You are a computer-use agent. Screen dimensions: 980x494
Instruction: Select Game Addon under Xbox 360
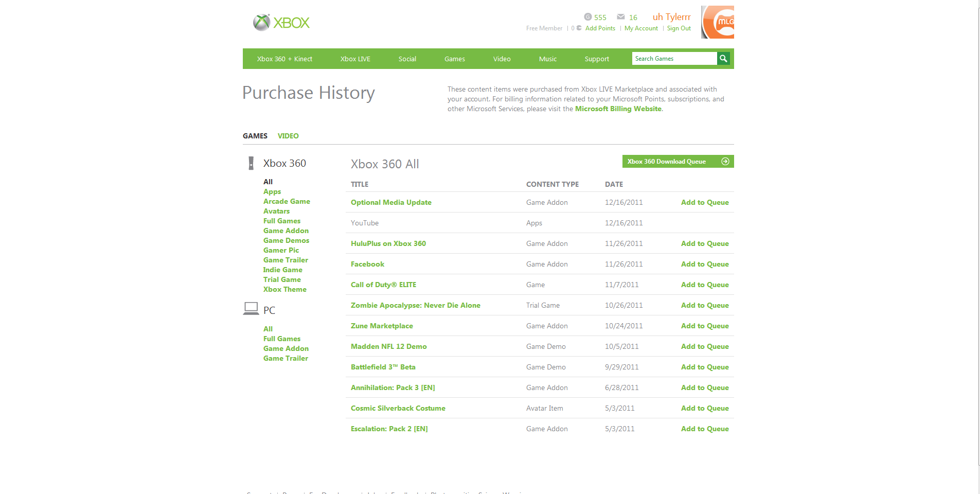(286, 231)
